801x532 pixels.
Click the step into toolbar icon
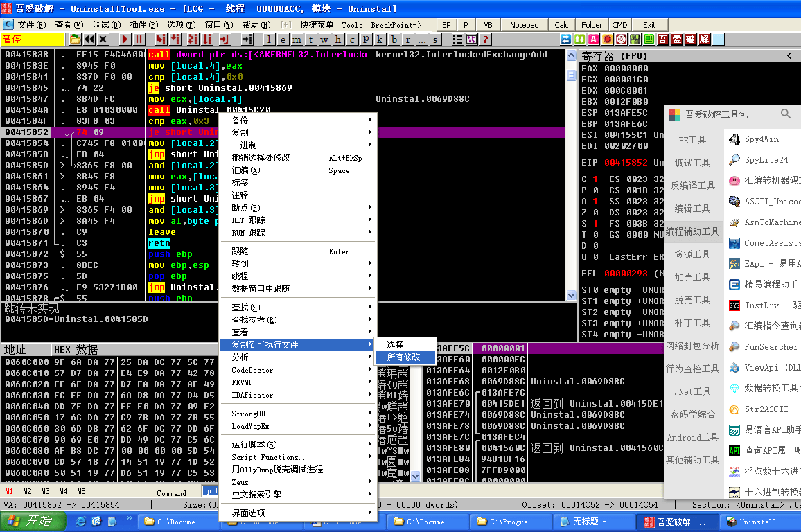click(x=161, y=39)
